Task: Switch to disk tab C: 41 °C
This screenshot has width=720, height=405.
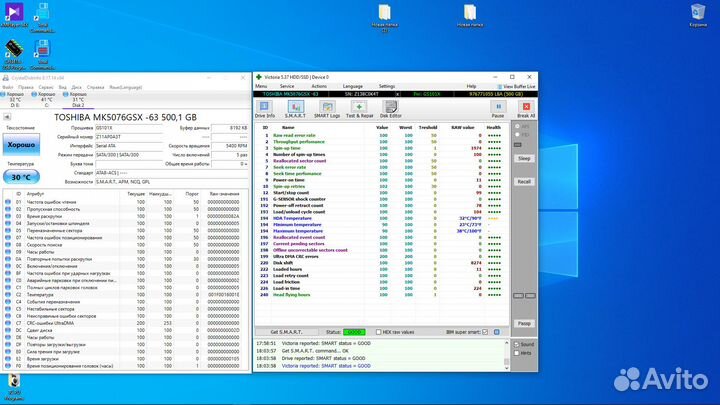Action: pyautogui.click(x=44, y=99)
